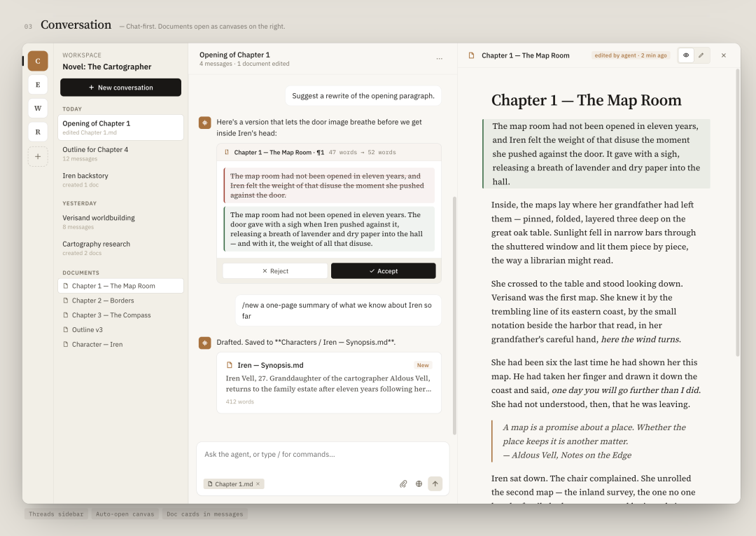The height and width of the screenshot is (536, 756).
Task: Switch canvas to preview eye mode
Action: (x=686, y=55)
